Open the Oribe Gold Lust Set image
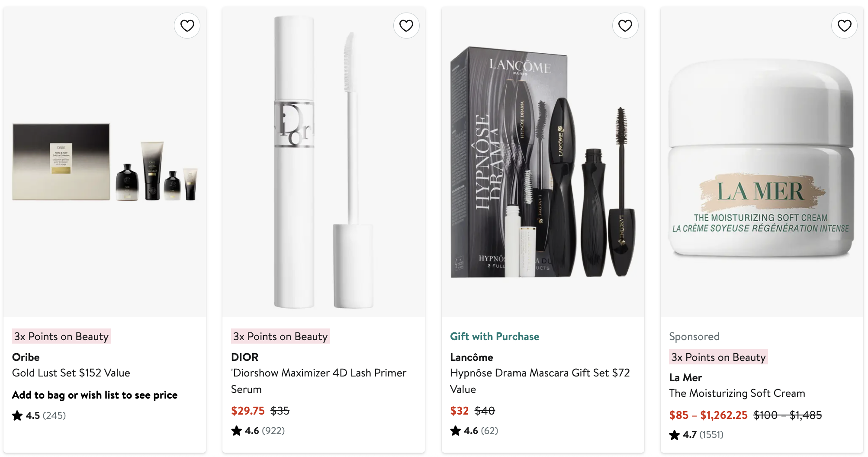This screenshot has width=868, height=457. 105,162
